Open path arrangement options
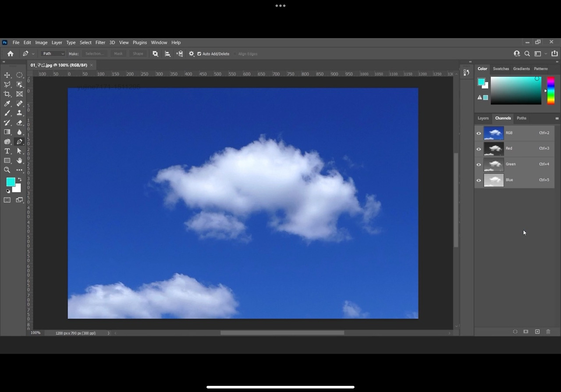This screenshot has width=561, height=392. coord(180,53)
